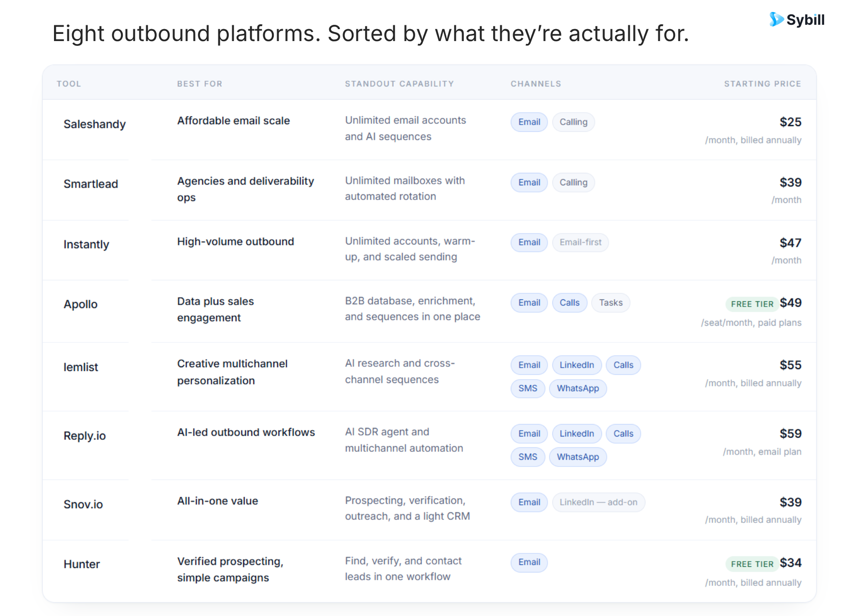Click the Calls tag in lemlist row
Viewport: 860px width, 616px height.
(623, 365)
